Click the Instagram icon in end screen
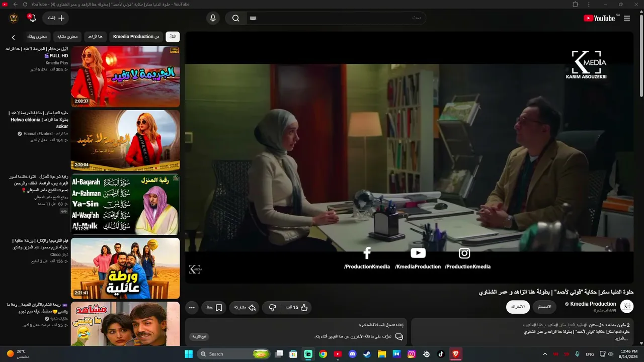The image size is (644, 362). click(x=464, y=253)
